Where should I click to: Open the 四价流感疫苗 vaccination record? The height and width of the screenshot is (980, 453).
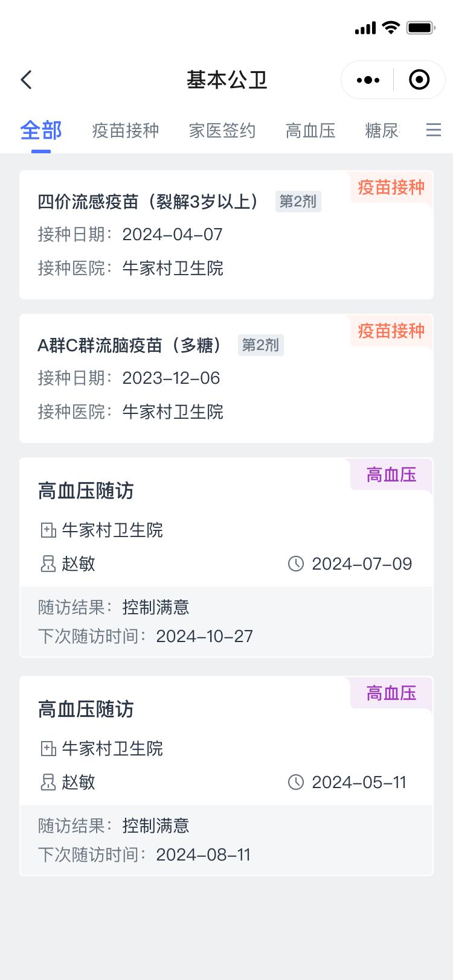pyautogui.click(x=181, y=241)
